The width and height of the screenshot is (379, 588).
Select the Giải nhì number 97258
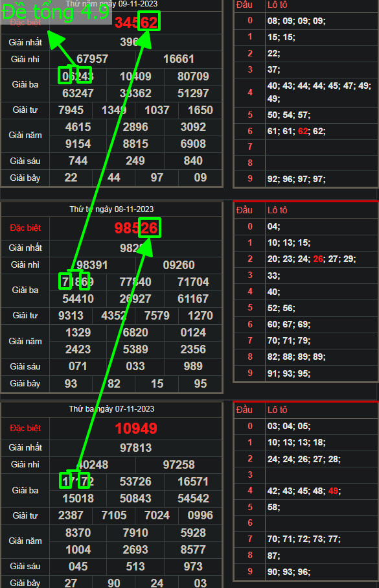(x=179, y=465)
